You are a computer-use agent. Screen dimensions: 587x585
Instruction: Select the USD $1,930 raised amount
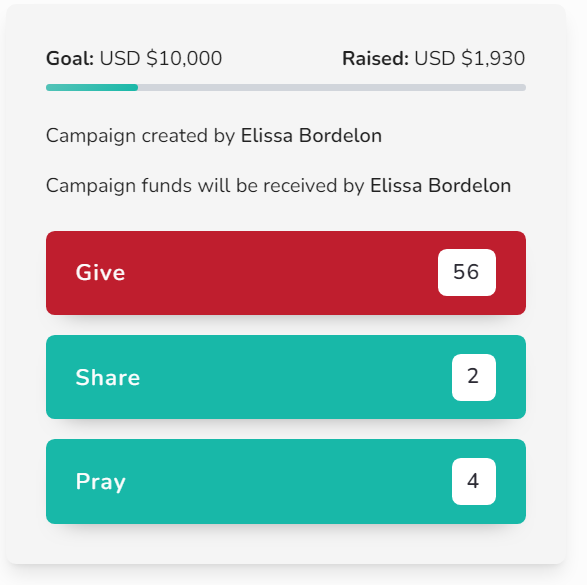(x=469, y=58)
